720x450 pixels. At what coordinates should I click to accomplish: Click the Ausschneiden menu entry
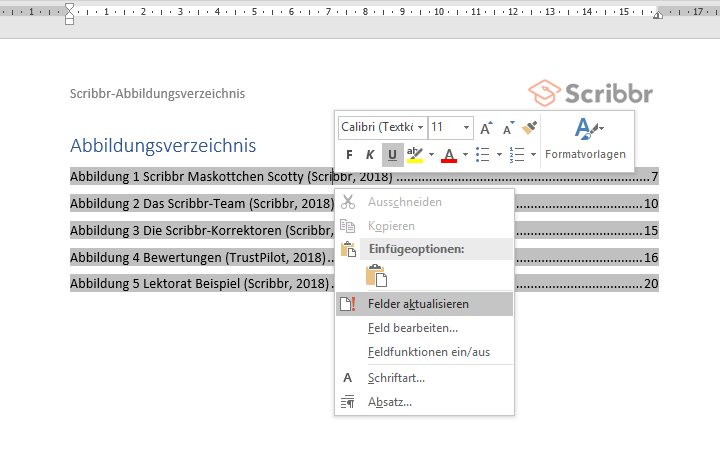tap(424, 202)
